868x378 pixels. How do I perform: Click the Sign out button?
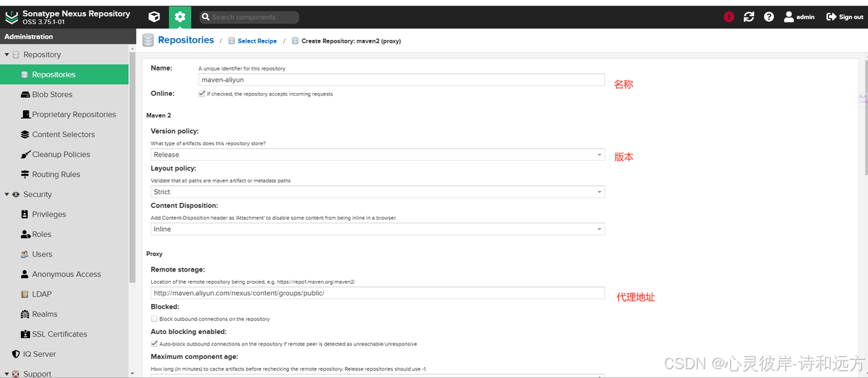point(845,17)
